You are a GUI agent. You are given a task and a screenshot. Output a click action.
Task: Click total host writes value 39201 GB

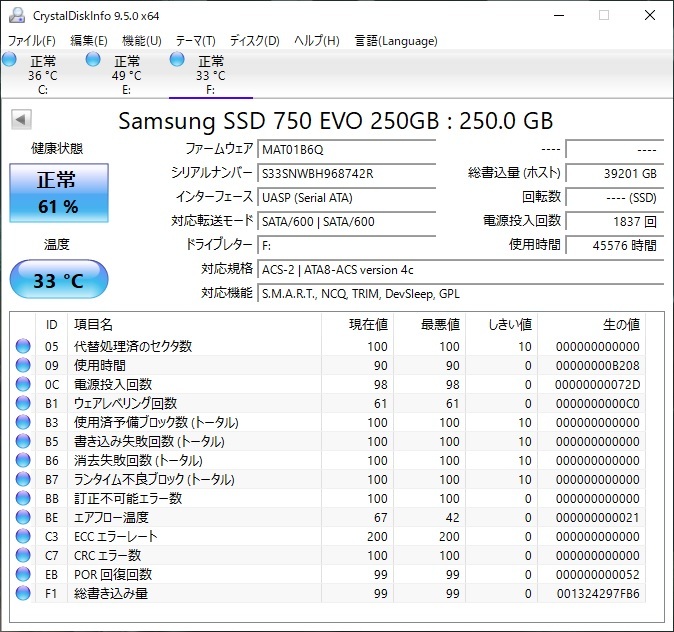coord(615,174)
